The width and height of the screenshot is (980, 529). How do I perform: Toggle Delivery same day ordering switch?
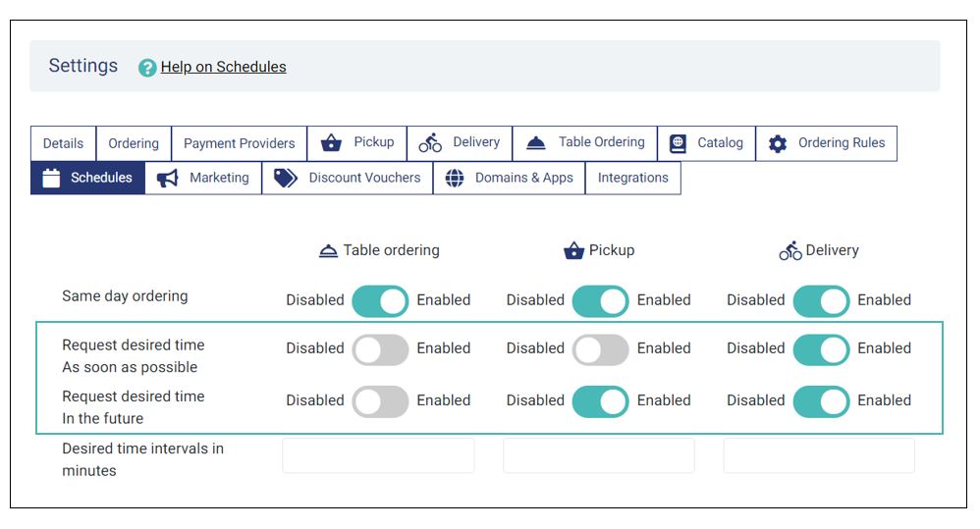pos(821,301)
